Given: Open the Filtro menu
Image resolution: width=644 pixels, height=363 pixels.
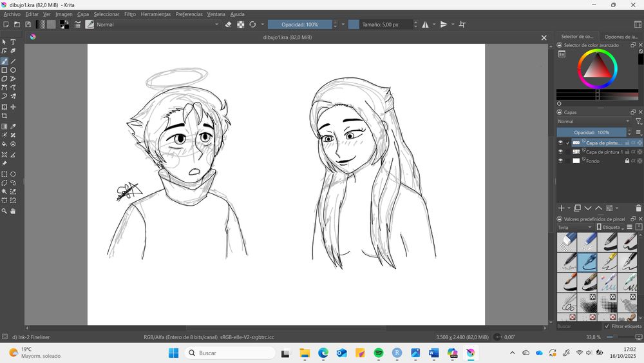Looking at the screenshot, I should (x=129, y=14).
